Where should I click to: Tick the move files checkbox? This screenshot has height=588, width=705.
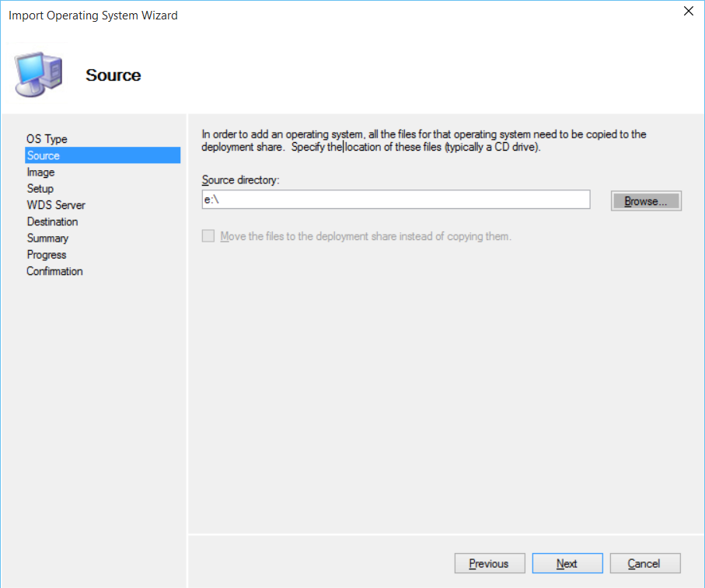(x=208, y=236)
